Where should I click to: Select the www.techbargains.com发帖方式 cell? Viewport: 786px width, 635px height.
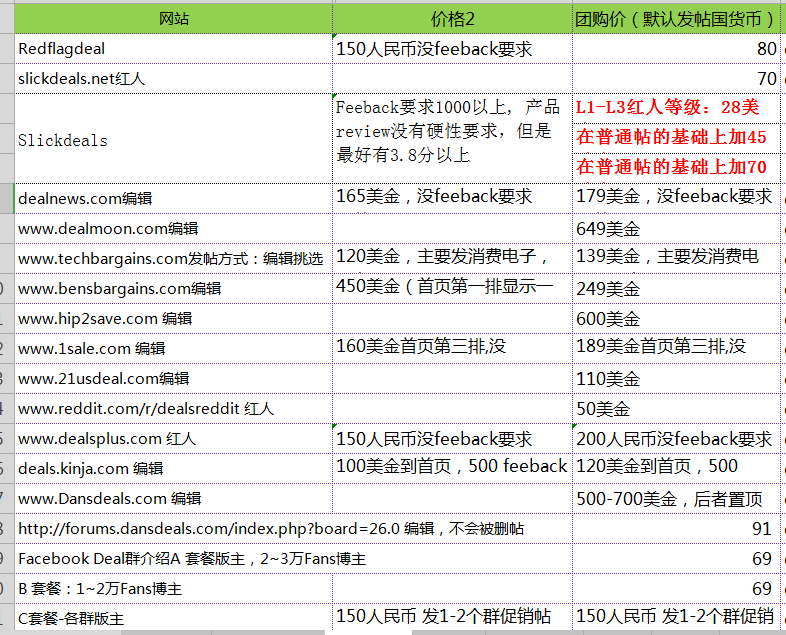[x=173, y=259]
